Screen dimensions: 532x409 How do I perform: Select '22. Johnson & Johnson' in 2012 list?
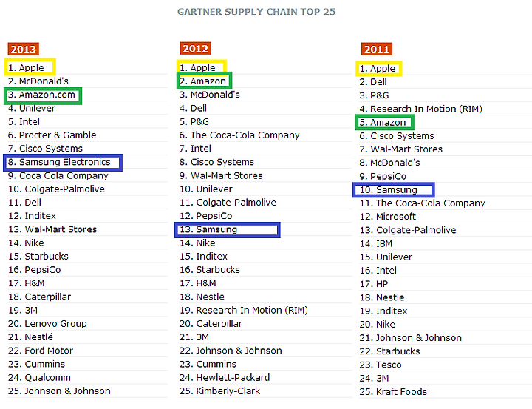coord(231,351)
